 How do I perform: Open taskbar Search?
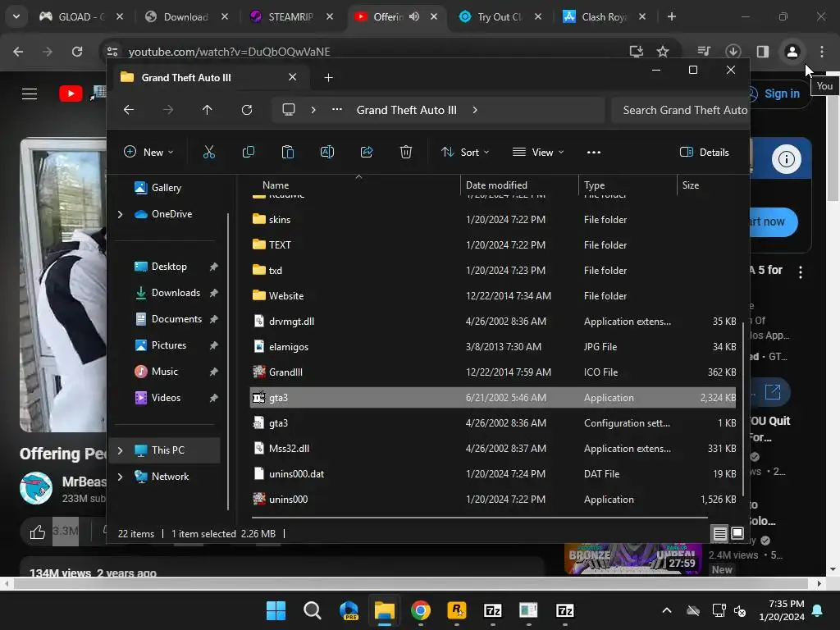312,610
